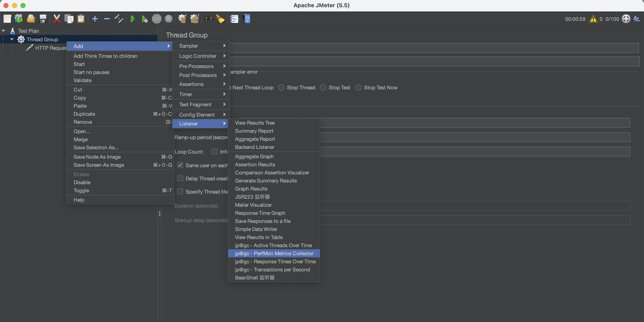Image resolution: width=644 pixels, height=322 pixels.
Task: Click the plus Expand All toolbar icon
Action: click(95, 19)
